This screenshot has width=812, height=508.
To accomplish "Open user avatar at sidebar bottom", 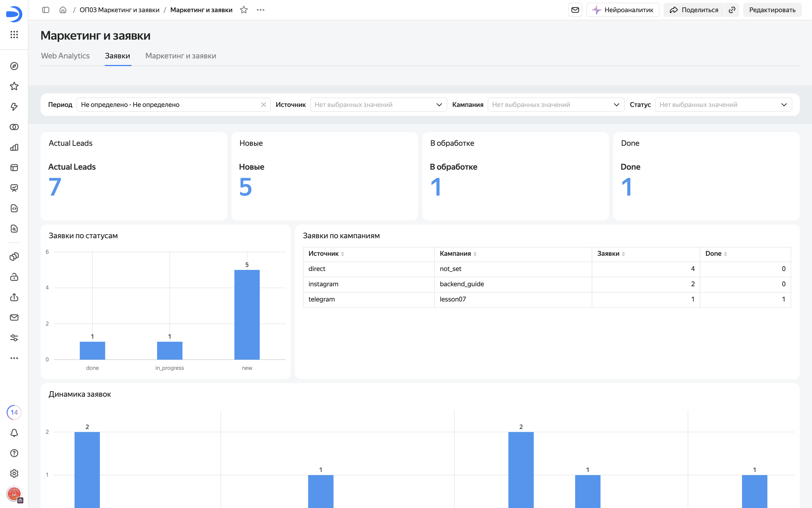I will [x=14, y=494].
